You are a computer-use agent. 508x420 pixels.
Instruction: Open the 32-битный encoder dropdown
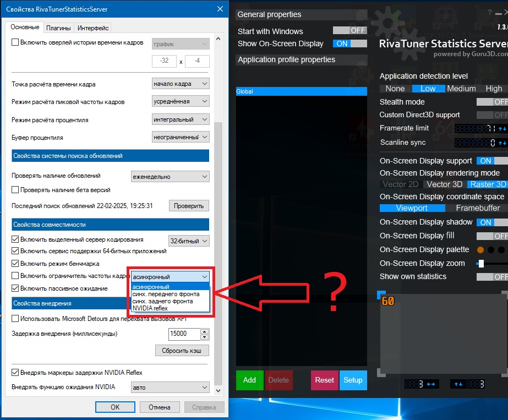pos(189,241)
